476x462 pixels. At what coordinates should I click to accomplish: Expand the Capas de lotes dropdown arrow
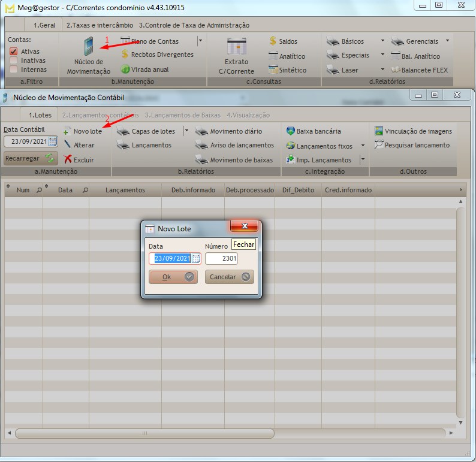186,131
